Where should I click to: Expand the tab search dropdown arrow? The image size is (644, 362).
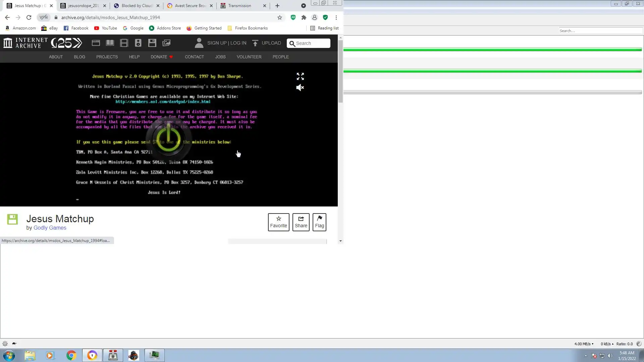303,6
